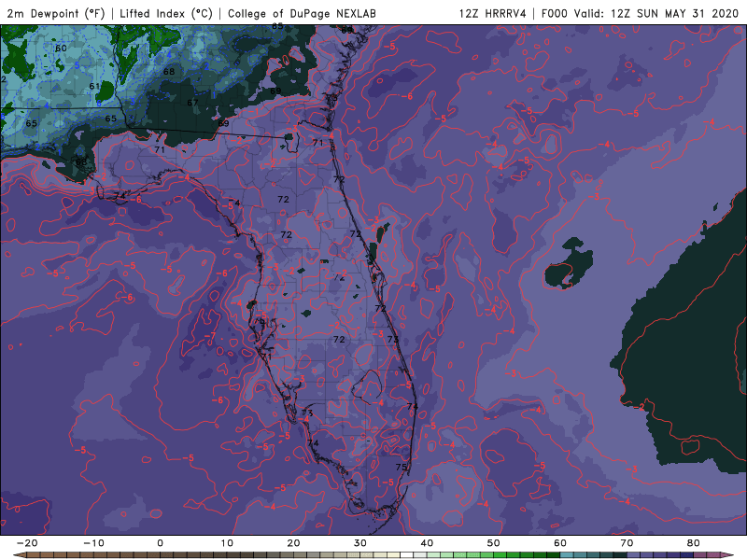Click the "-20" color scale label
Image resolution: width=747 pixels, height=560 pixels.
coord(27,543)
